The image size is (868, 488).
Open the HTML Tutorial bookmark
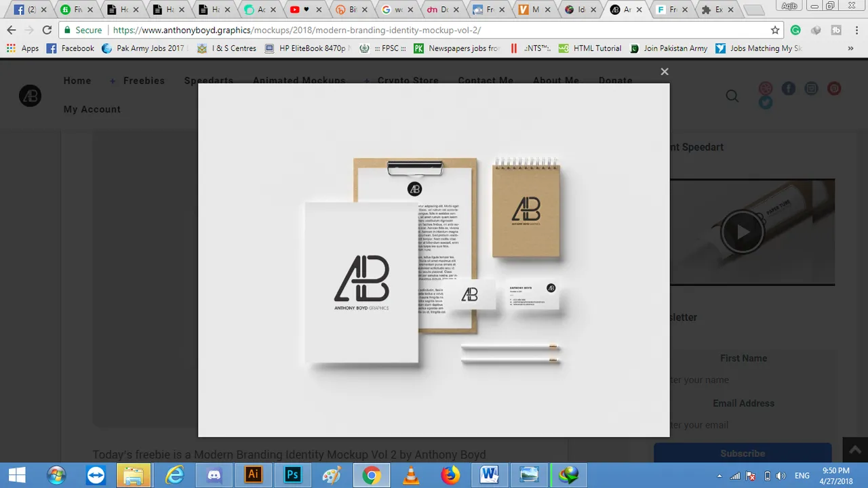(590, 48)
